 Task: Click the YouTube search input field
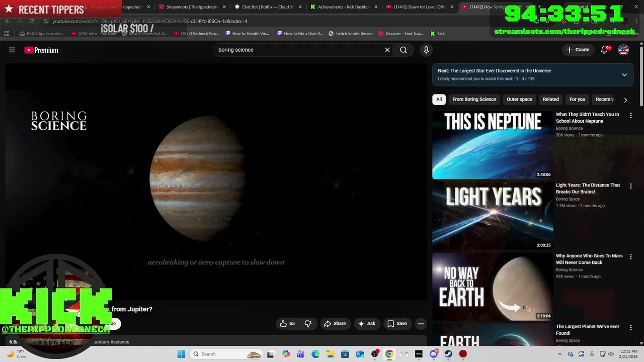click(299, 50)
